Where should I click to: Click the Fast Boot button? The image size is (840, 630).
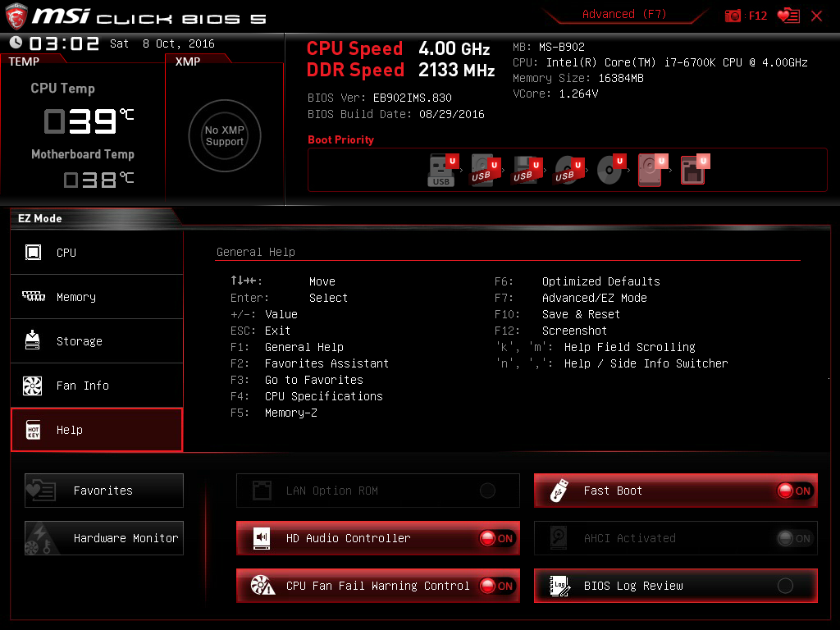(676, 491)
